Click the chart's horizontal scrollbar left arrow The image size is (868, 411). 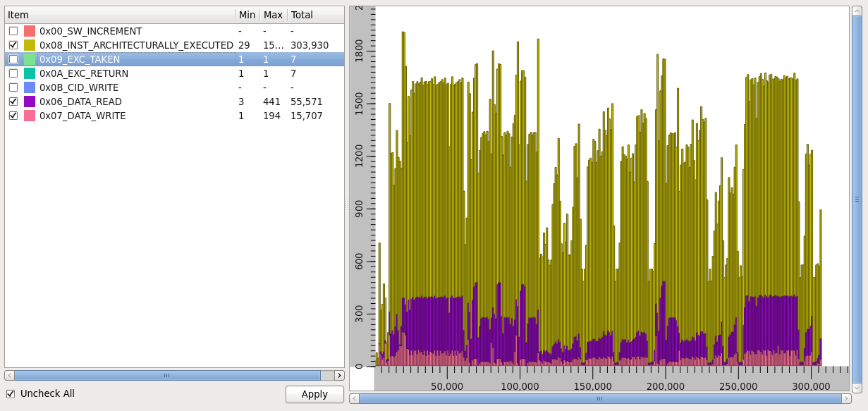[x=354, y=398]
